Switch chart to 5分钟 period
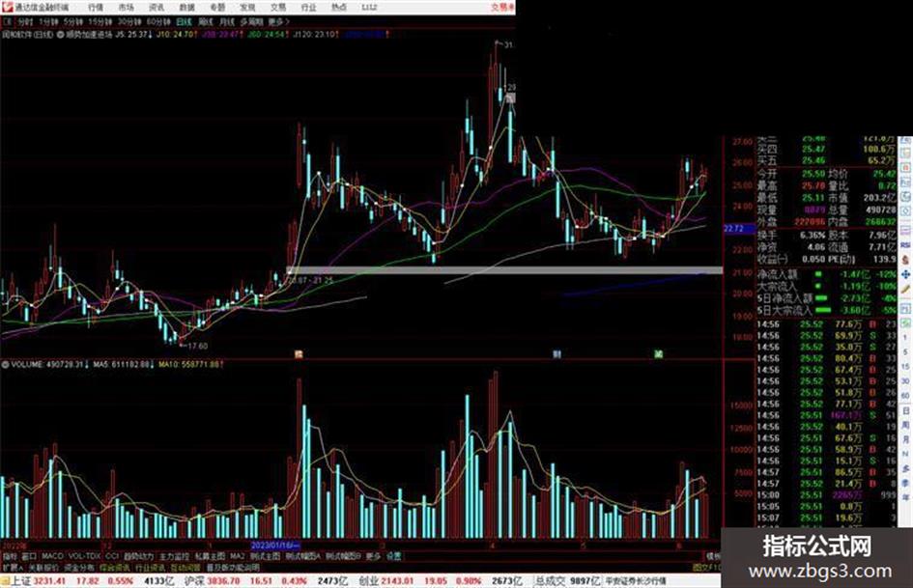Image resolution: width=913 pixels, height=588 pixels. (73, 22)
